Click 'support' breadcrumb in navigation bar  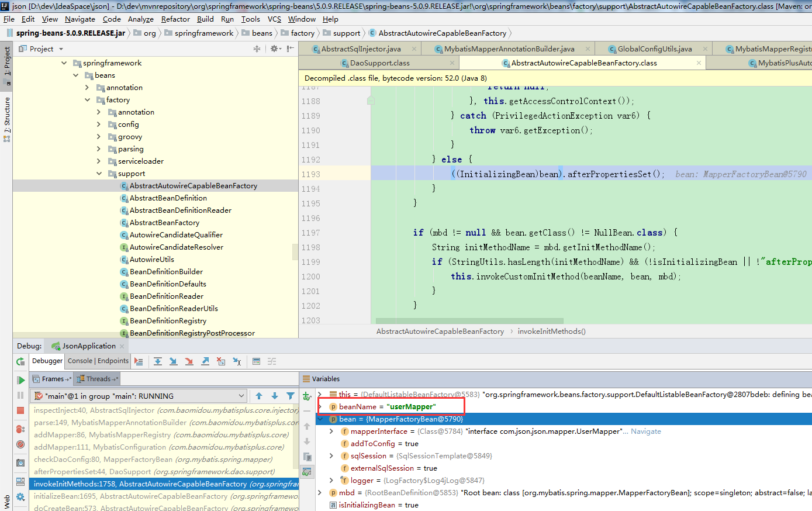[x=347, y=33]
